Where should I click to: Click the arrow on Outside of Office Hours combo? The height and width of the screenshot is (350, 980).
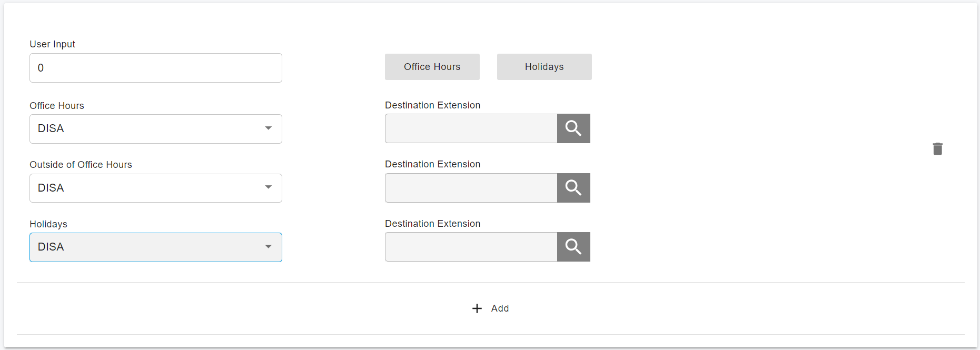(269, 187)
